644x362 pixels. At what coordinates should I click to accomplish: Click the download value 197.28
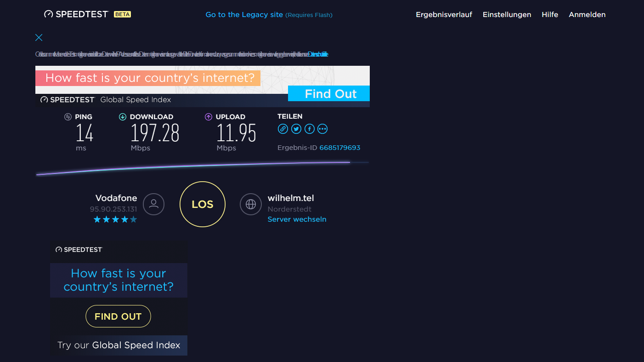[155, 133]
